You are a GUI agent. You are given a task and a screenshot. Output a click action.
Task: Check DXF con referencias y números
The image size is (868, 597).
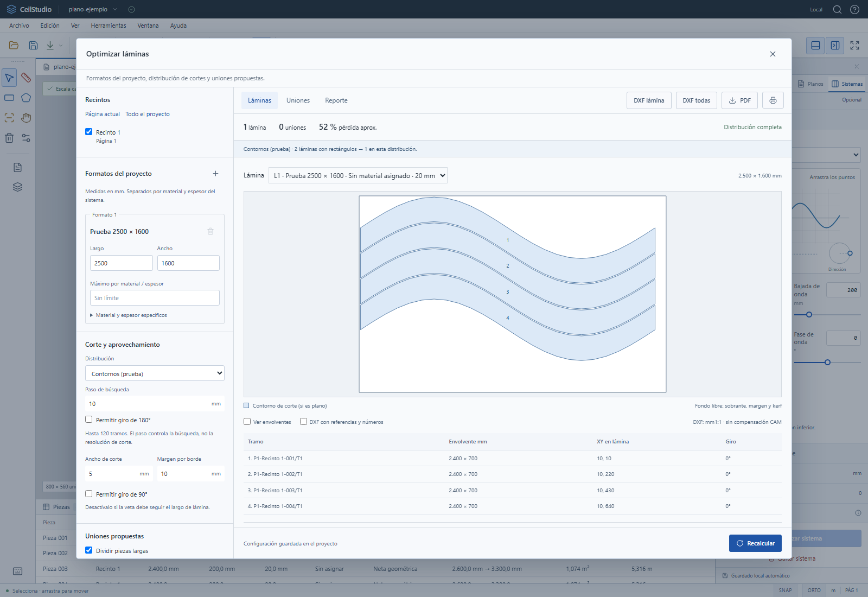click(x=303, y=422)
